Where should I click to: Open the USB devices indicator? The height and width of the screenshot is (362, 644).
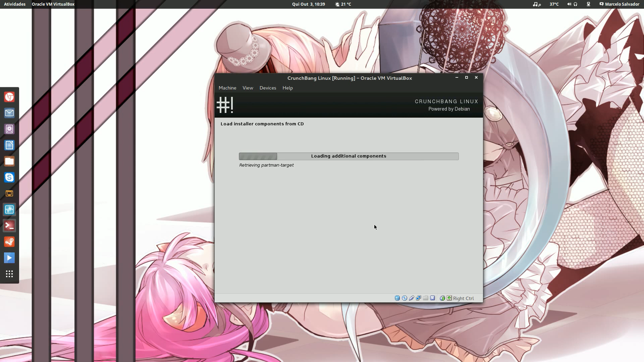click(411, 298)
